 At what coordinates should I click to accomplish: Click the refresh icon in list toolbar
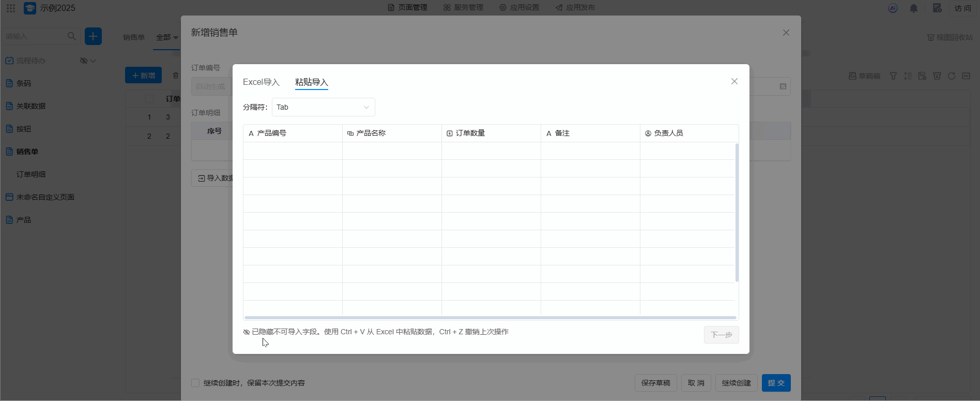point(951,76)
